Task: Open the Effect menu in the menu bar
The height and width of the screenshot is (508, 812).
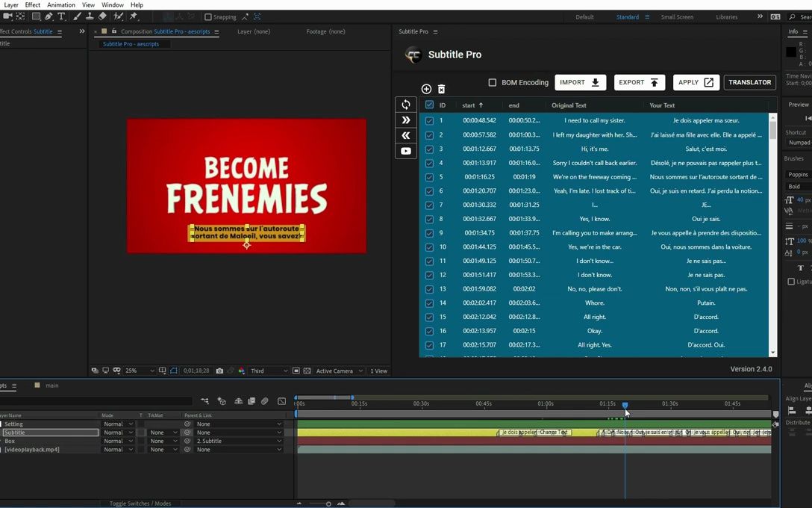Action: point(31,4)
